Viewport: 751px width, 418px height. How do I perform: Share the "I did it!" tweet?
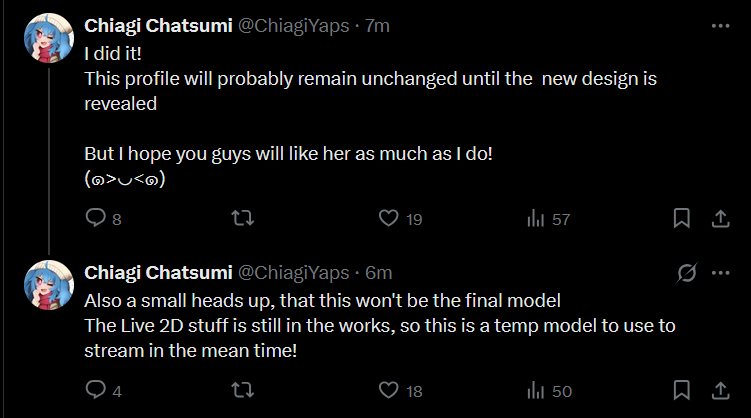pos(719,218)
